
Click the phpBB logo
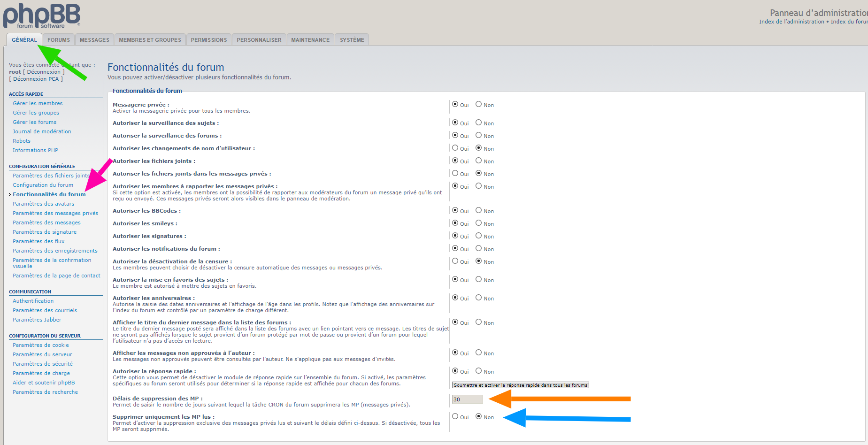pyautogui.click(x=42, y=16)
